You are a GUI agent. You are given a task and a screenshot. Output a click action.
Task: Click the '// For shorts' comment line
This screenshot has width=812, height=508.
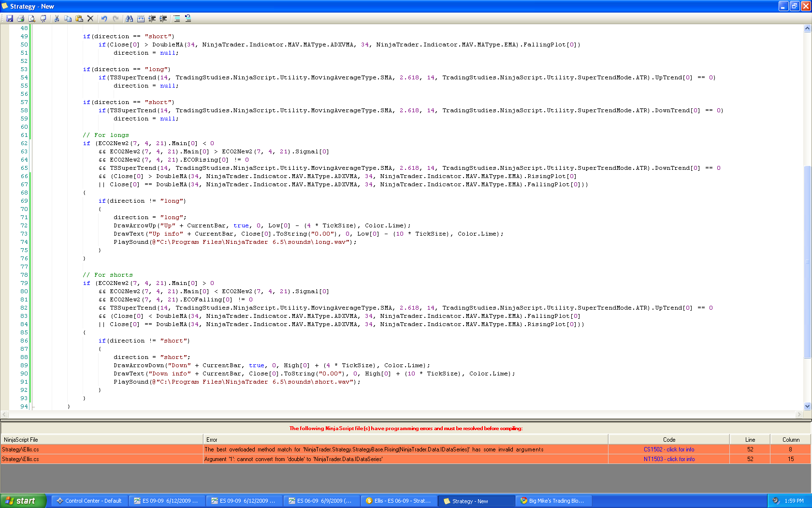coord(108,275)
